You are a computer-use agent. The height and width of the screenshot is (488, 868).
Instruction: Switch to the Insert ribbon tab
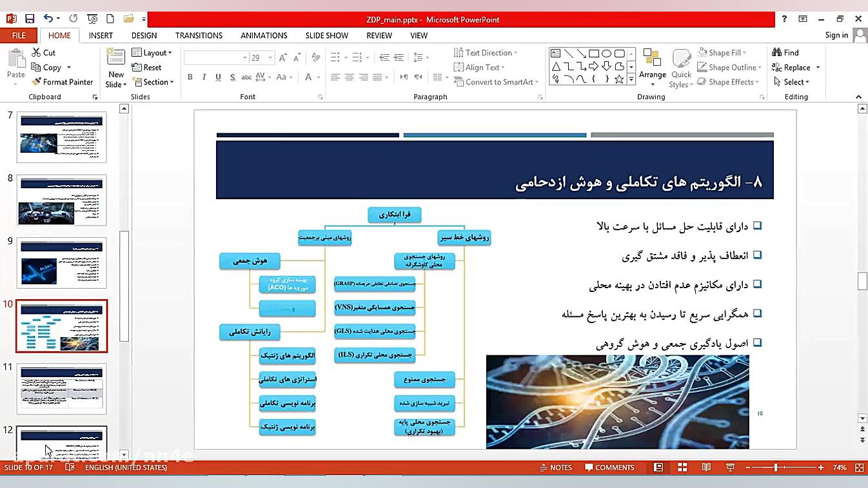coord(101,35)
